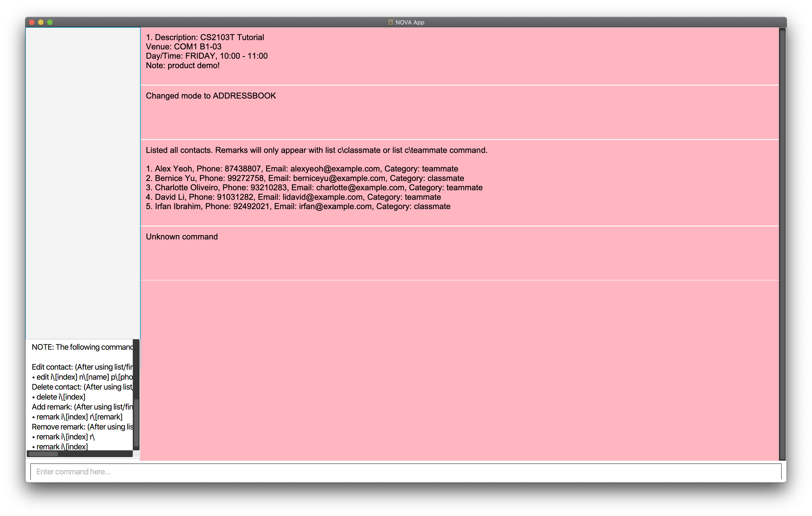The height and width of the screenshot is (516, 812).
Task: Close the NOVA App window
Action: [32, 22]
